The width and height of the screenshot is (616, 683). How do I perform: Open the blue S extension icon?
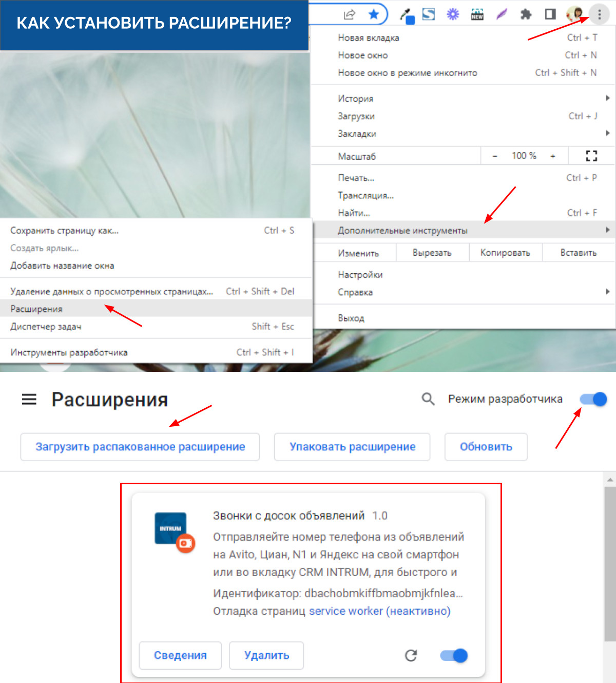pos(429,14)
